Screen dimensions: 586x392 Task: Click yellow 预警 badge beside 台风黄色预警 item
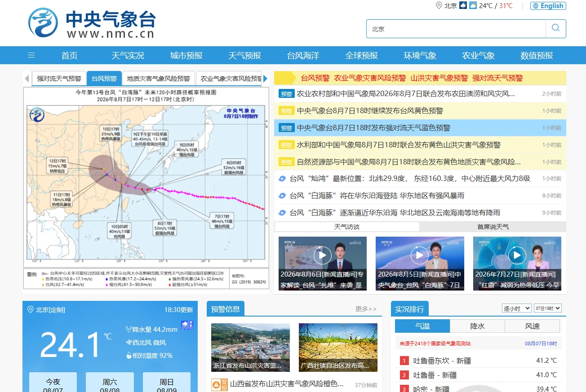point(286,111)
